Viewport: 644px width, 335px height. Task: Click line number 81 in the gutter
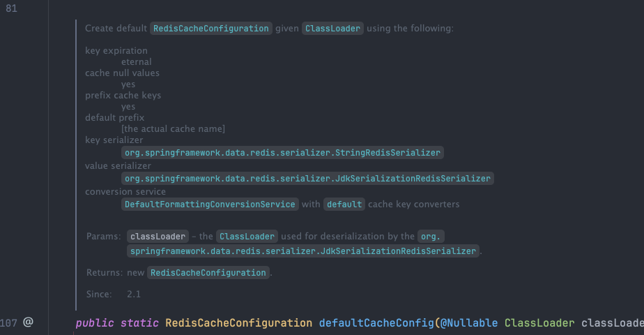pyautogui.click(x=11, y=8)
